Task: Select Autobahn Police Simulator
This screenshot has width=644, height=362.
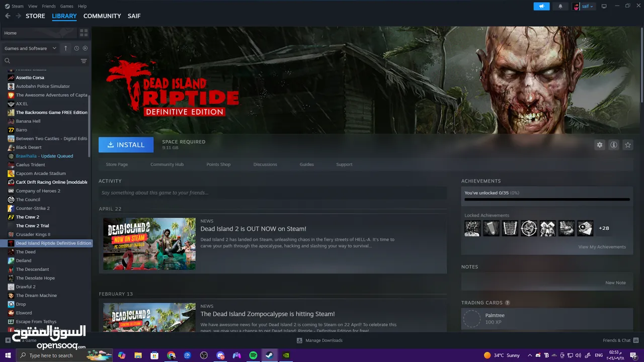Action: pos(43,86)
